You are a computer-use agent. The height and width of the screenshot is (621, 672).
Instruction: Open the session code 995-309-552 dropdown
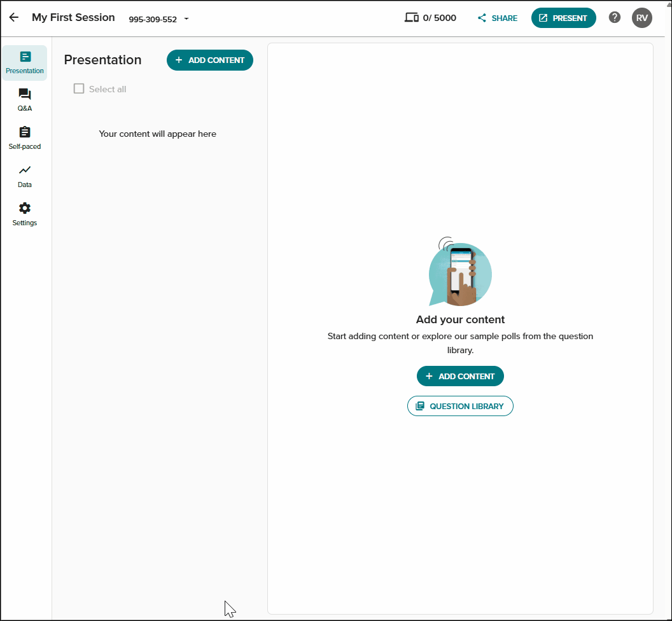tap(158, 19)
